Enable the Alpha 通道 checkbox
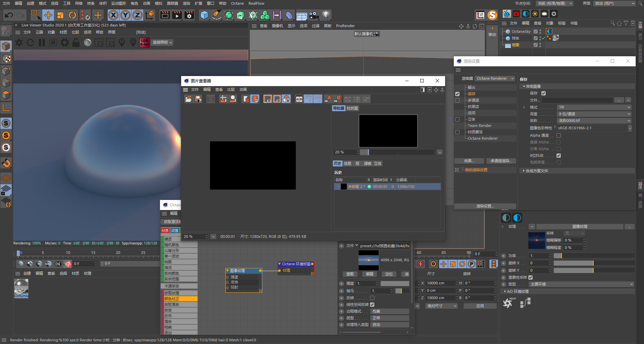644x344 pixels. tap(558, 135)
